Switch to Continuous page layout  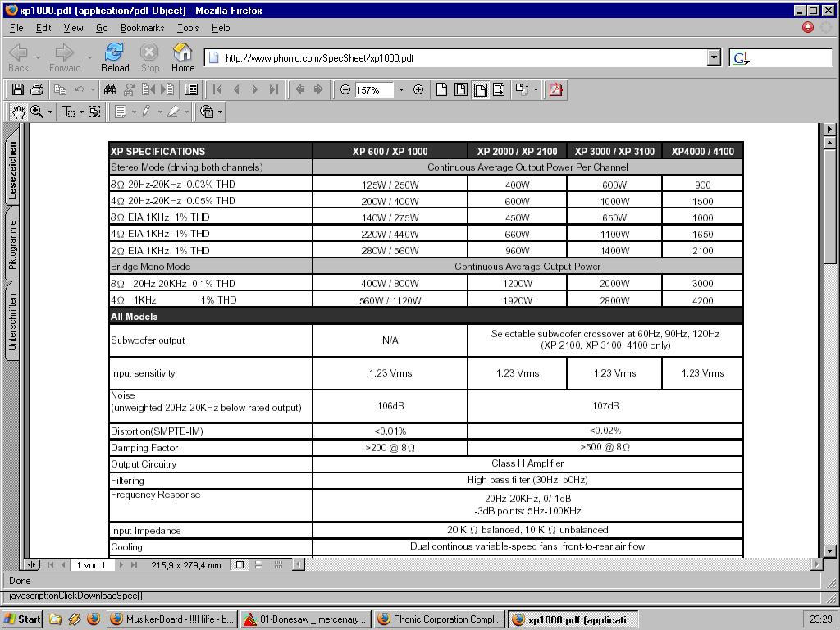click(x=258, y=564)
